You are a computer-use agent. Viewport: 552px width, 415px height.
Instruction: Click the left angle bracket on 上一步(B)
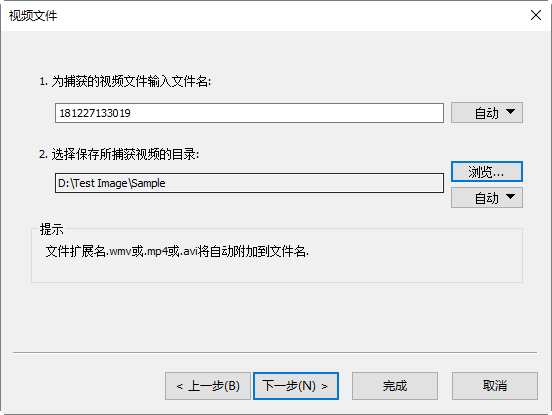[180, 387]
